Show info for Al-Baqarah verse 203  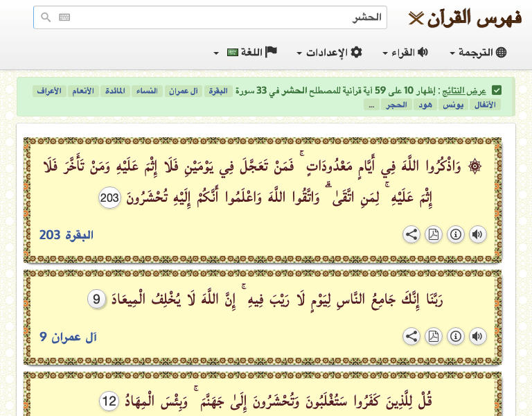click(456, 234)
